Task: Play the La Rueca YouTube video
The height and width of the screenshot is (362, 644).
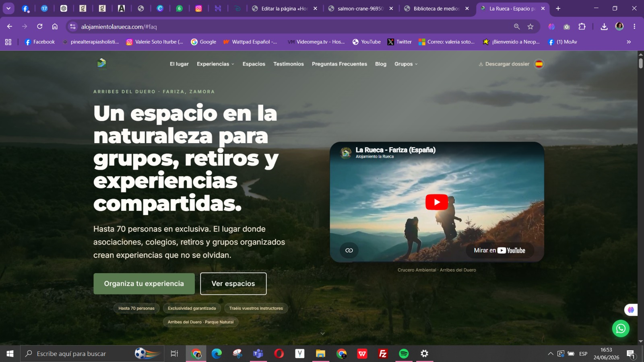Action: [x=437, y=202]
